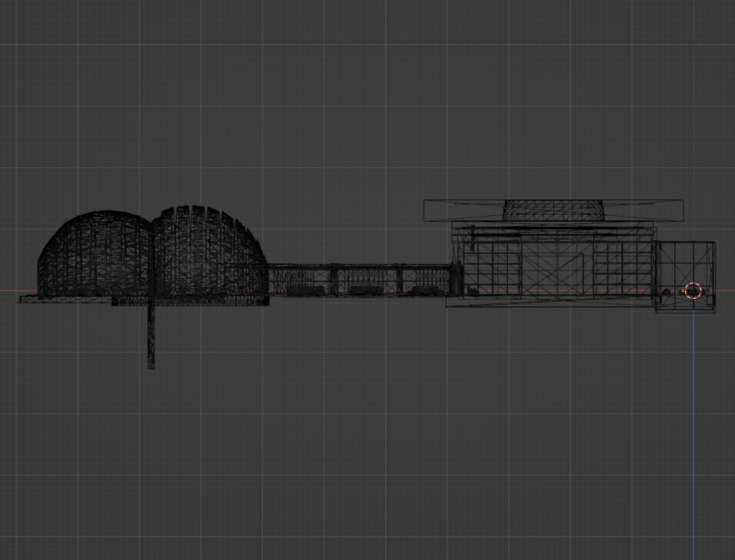Select the base platform under the domes
The width and height of the screenshot is (735, 560).
[x=190, y=301]
